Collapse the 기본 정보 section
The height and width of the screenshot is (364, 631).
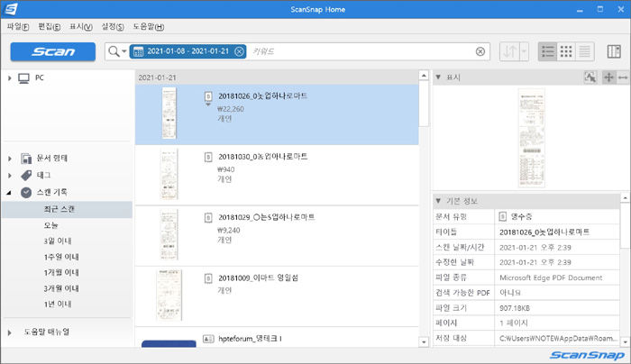pyautogui.click(x=438, y=201)
